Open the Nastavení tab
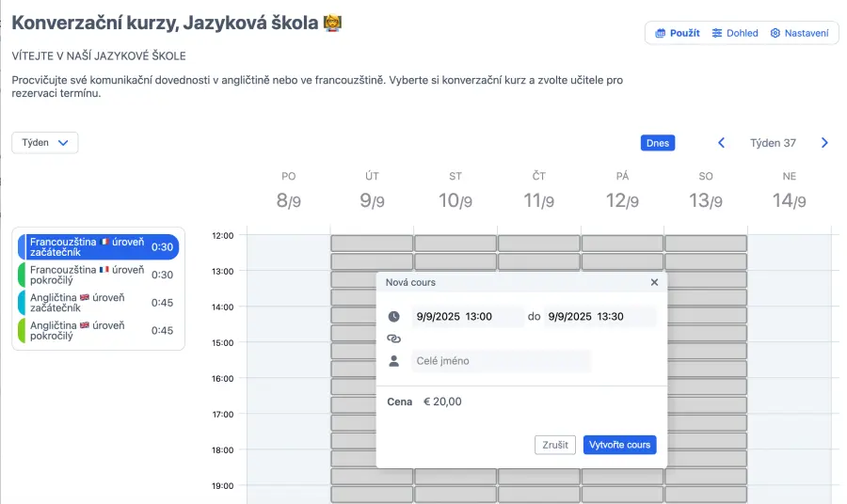Screen dimensions: 847x504 (x=800, y=33)
